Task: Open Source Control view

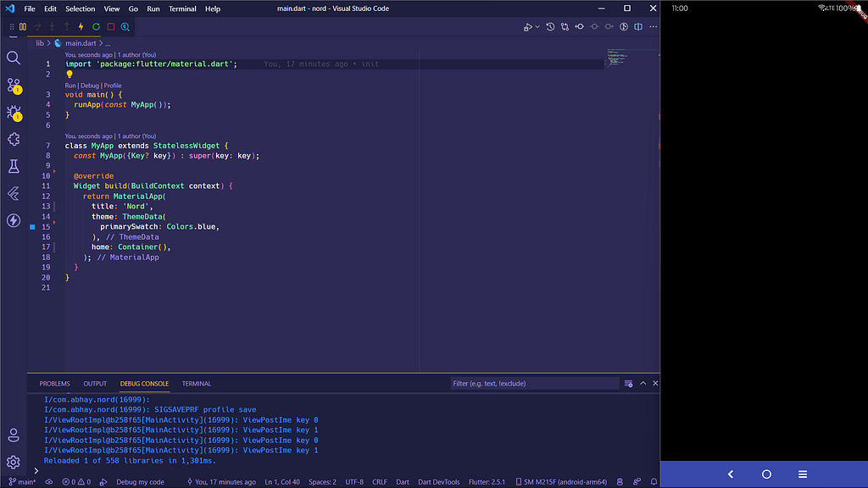Action: click(x=14, y=86)
